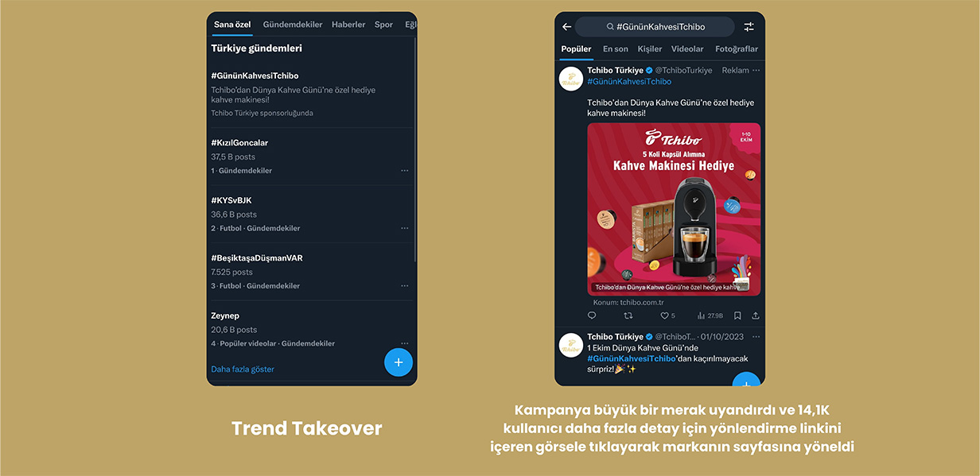
Task: Open #BeşiktaşaDüşmanVAR trend entry
Action: point(311,272)
